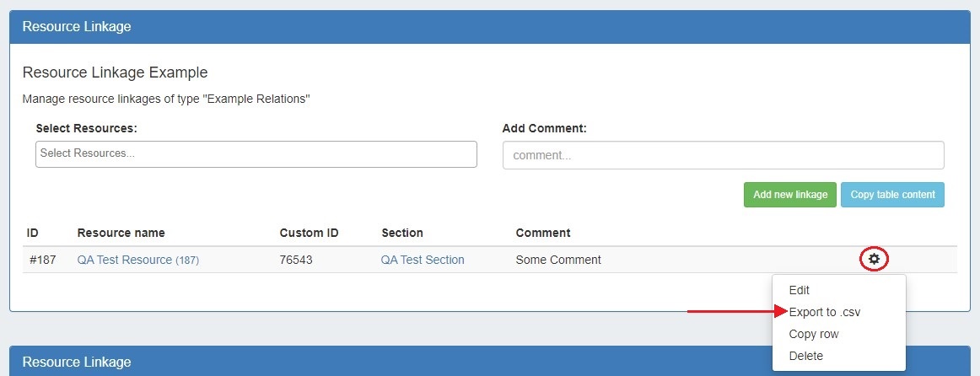
Task: Choose Delete in the row menu
Action: pyautogui.click(x=805, y=356)
